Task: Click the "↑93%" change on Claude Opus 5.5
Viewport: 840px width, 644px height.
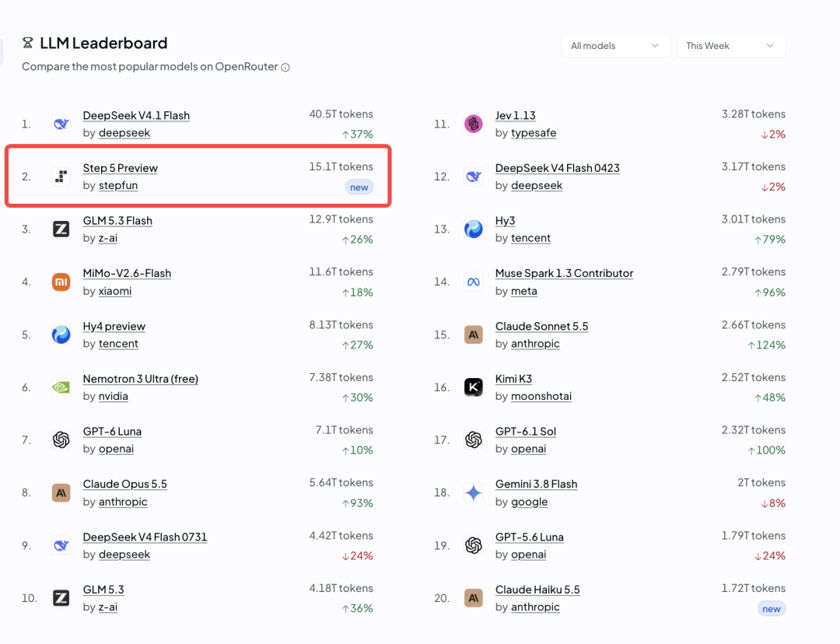Action: [357, 503]
